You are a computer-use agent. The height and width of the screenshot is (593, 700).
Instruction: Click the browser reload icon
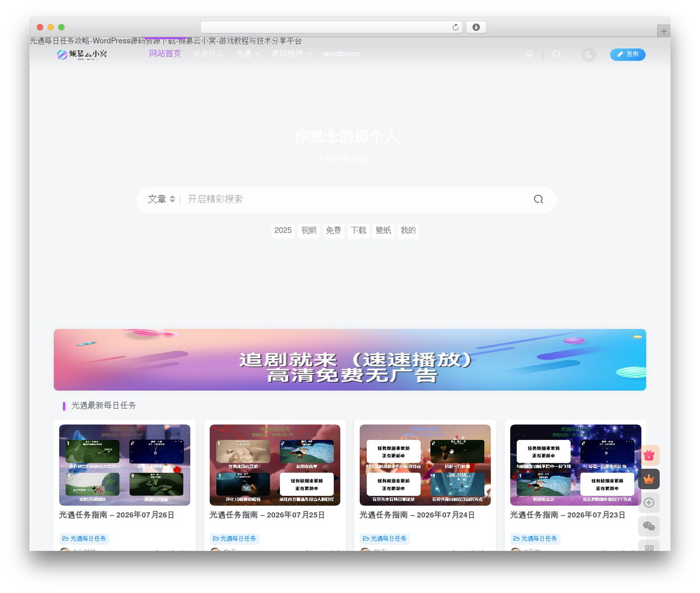tap(456, 27)
